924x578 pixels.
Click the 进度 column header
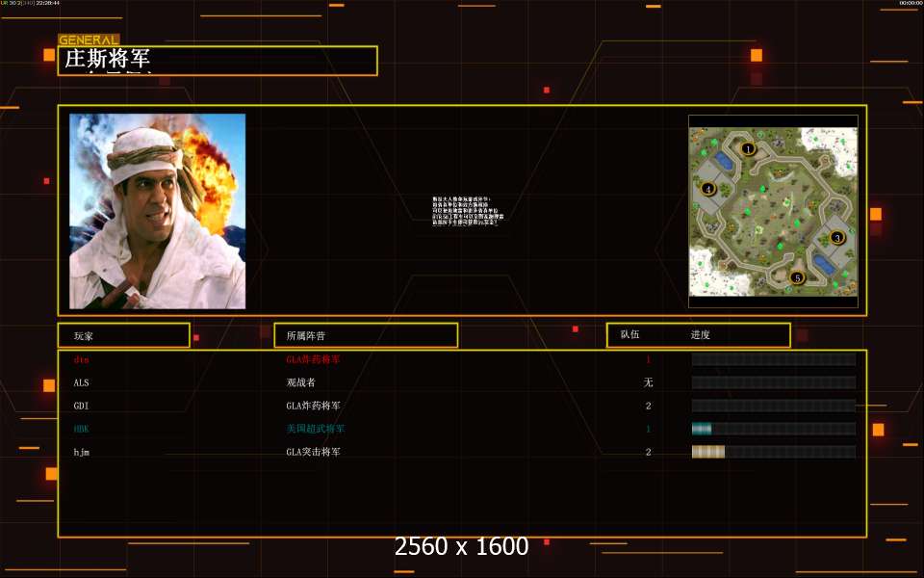(x=700, y=334)
